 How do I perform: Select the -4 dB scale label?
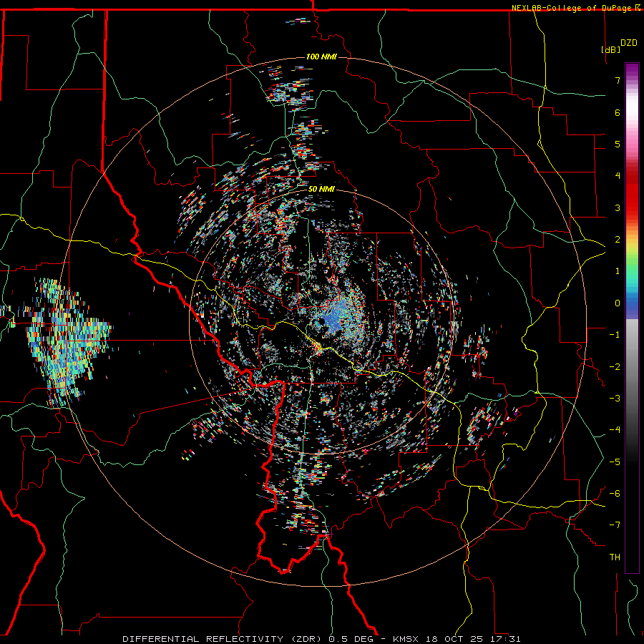tap(615, 430)
